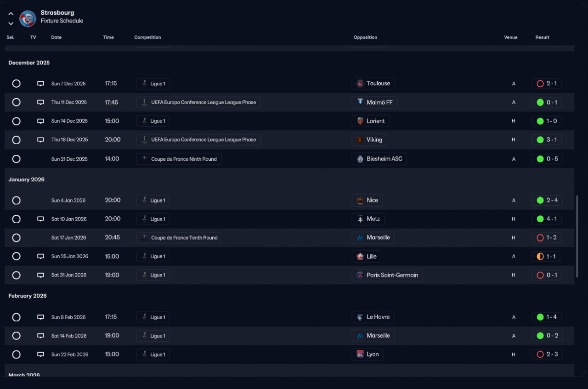This screenshot has width=588, height=389.
Task: Click the Time column header
Action: pyautogui.click(x=108, y=38)
